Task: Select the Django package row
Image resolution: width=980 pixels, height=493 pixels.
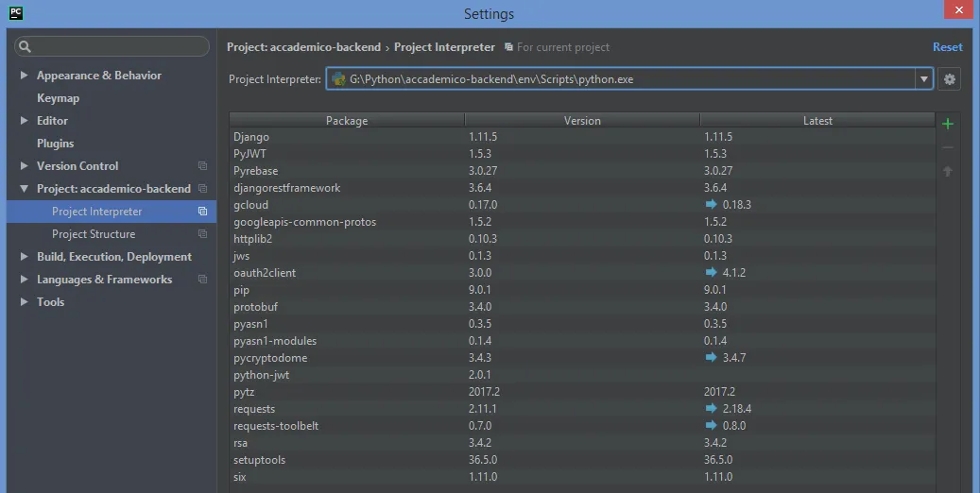Action: [x=582, y=137]
